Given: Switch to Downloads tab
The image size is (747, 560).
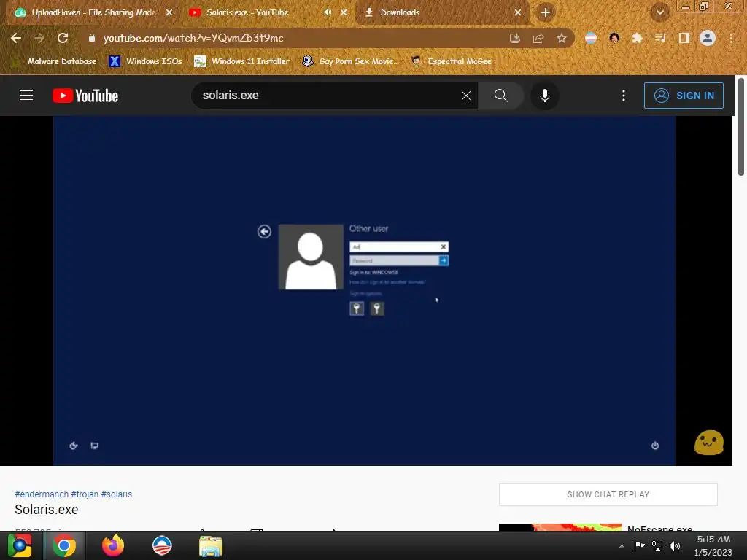Looking at the screenshot, I should click(441, 12).
